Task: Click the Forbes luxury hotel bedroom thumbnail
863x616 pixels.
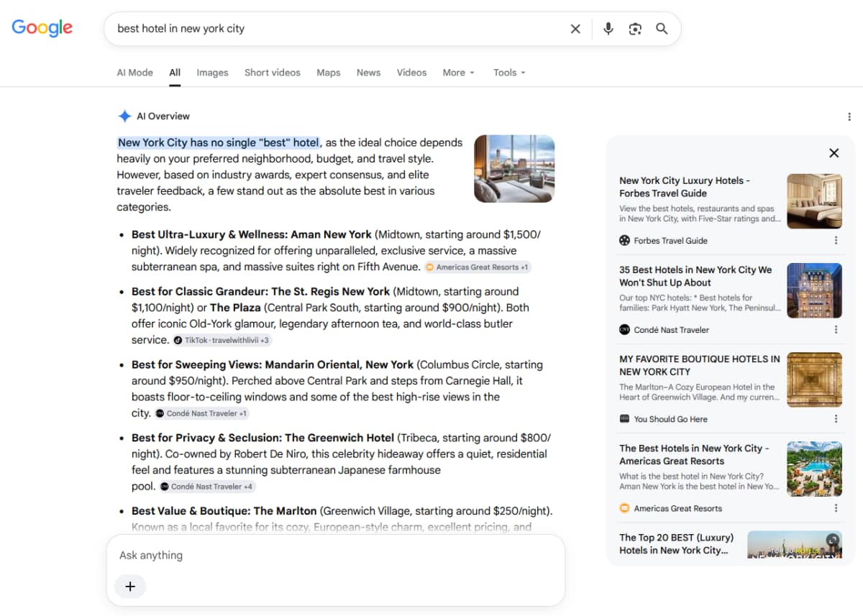Action: [814, 201]
